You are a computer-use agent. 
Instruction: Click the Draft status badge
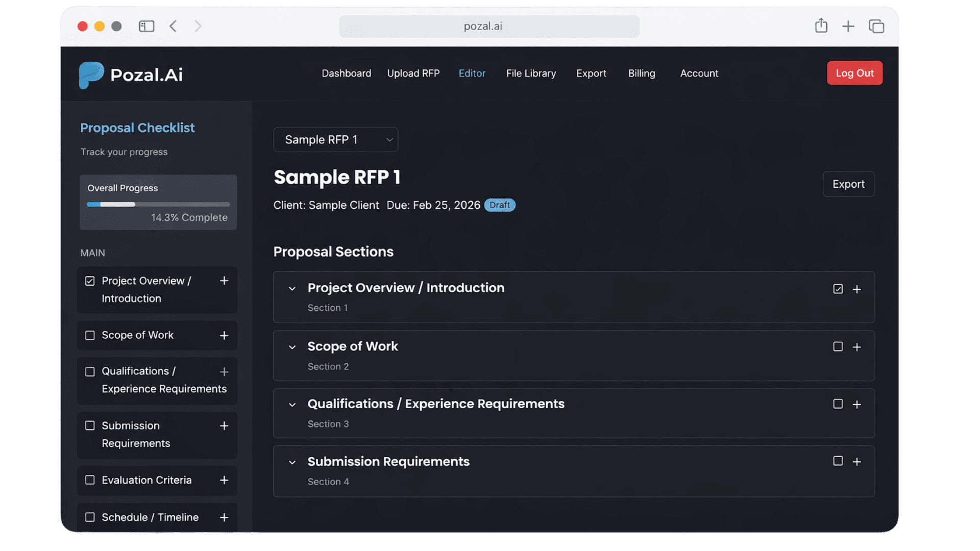pos(499,205)
